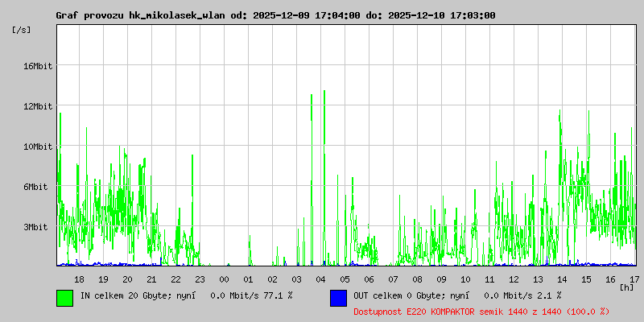Click the green IN legend color swatch
This screenshot has width=644, height=322.
pyautogui.click(x=65, y=298)
